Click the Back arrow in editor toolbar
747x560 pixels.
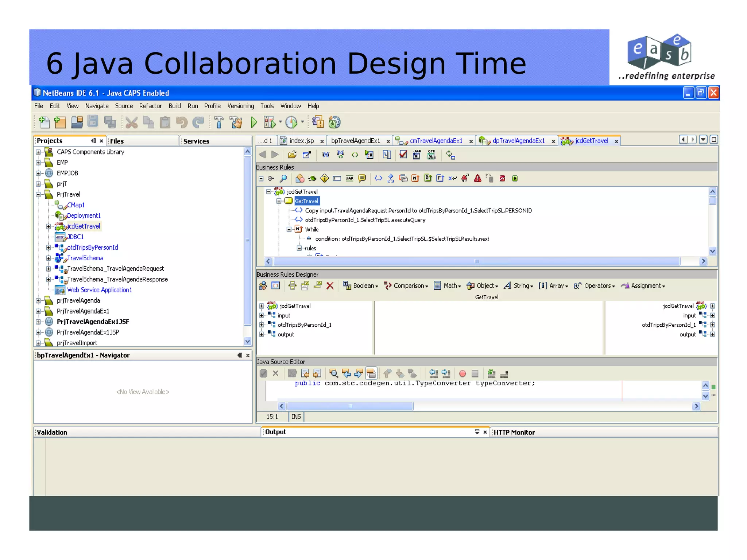pos(262,155)
